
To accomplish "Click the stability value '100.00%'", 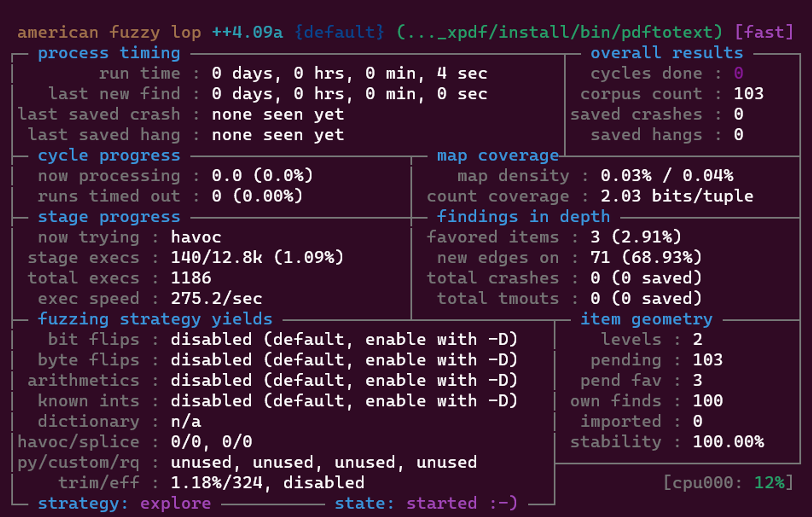I will [728, 442].
